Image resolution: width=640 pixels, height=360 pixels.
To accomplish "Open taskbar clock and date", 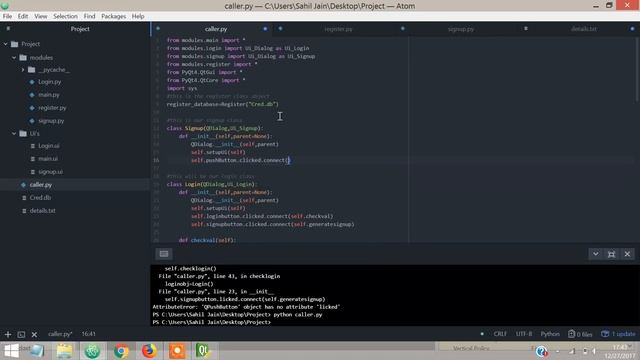I will [x=620, y=351].
